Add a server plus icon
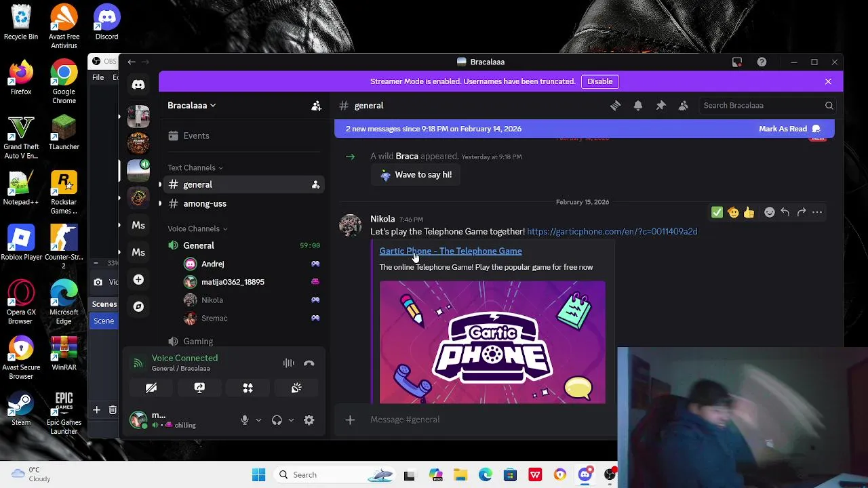This screenshot has height=488, width=868. pos(138,279)
